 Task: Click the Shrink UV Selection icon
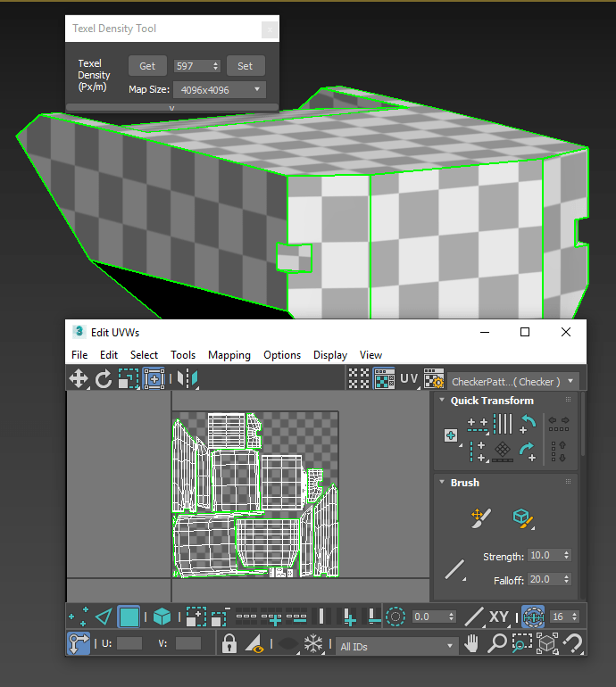click(221, 617)
